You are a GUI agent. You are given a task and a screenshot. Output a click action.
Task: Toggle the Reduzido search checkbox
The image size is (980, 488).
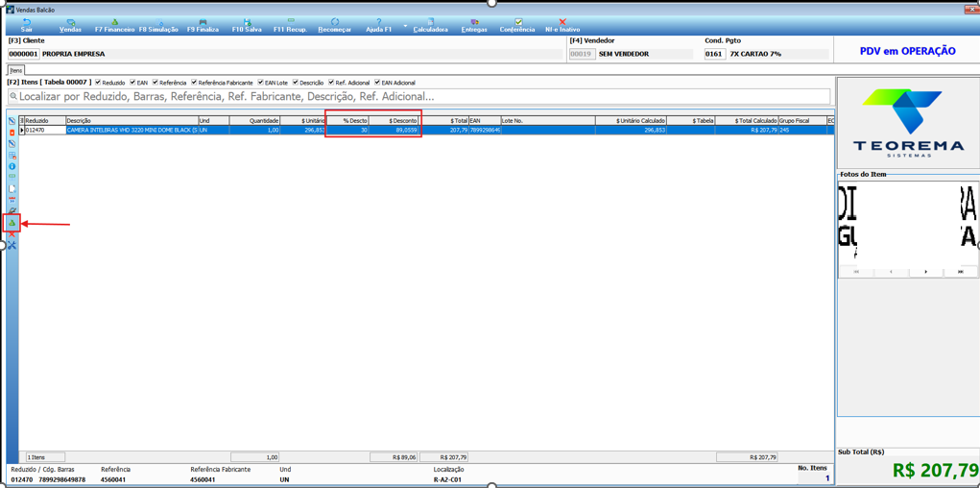coord(98,83)
